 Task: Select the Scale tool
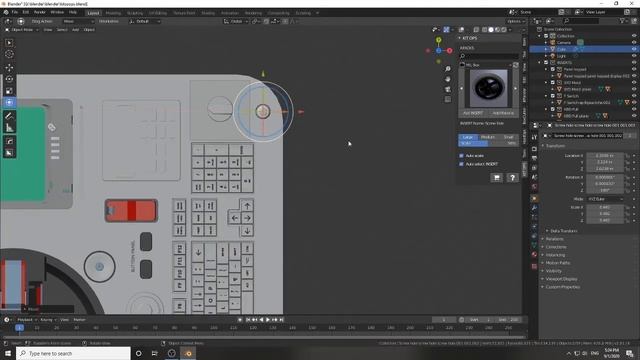[x=9, y=91]
